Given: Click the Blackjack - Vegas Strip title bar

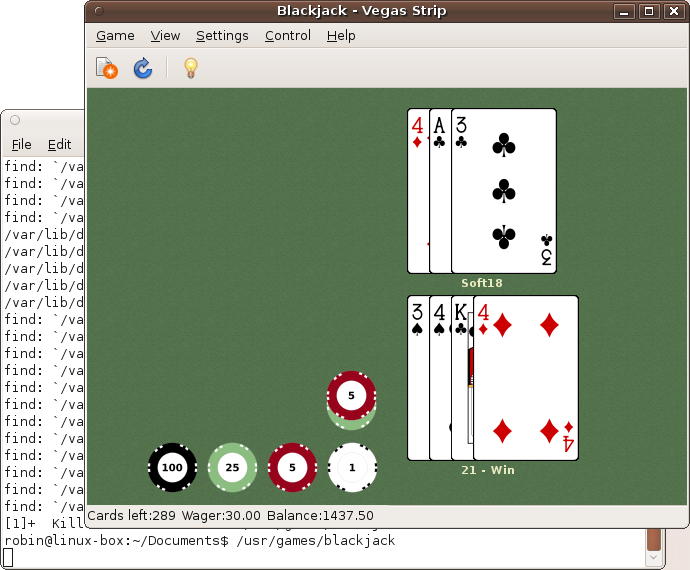Looking at the screenshot, I should (361, 11).
